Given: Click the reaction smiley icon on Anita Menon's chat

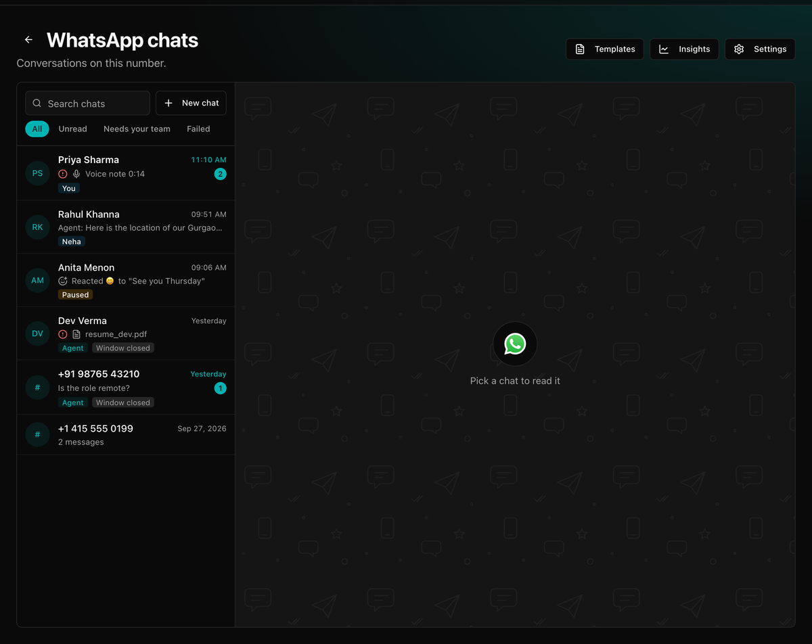Looking at the screenshot, I should [63, 281].
